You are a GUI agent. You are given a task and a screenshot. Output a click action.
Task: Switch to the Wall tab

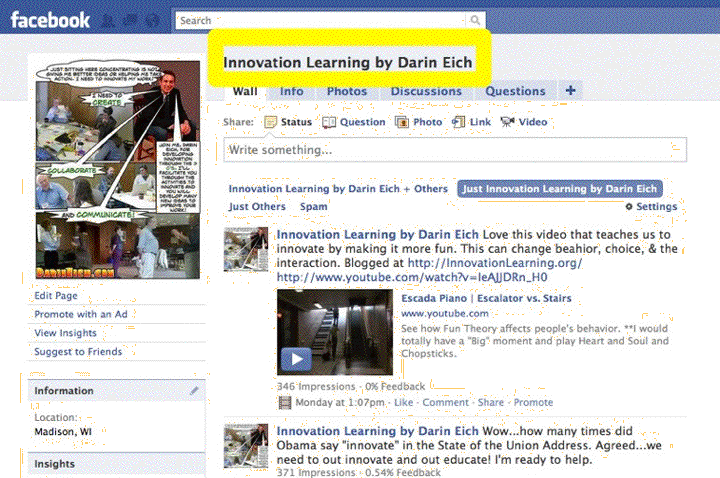click(x=245, y=91)
